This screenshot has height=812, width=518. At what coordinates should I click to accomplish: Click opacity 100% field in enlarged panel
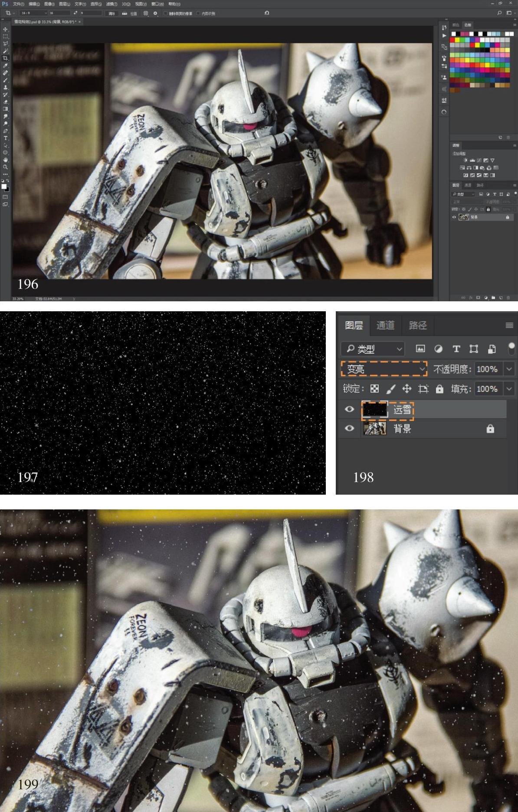coord(488,369)
